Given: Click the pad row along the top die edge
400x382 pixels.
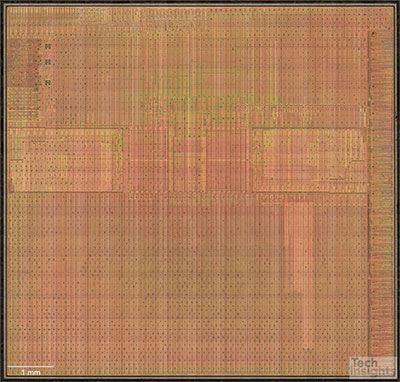Looking at the screenshot, I should coord(200,14).
